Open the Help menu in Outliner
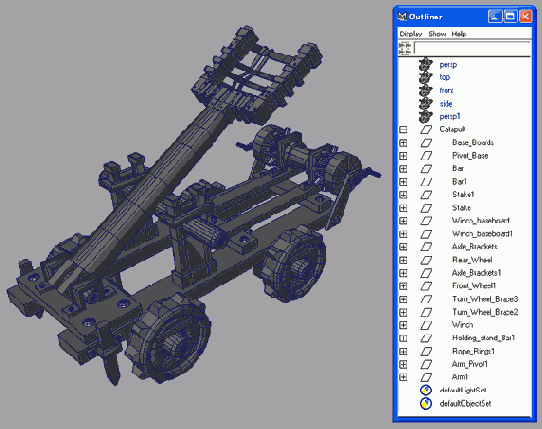 (459, 34)
